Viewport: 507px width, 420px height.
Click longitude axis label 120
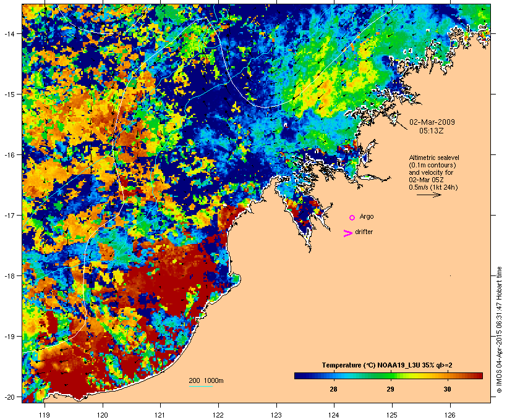pos(103,415)
